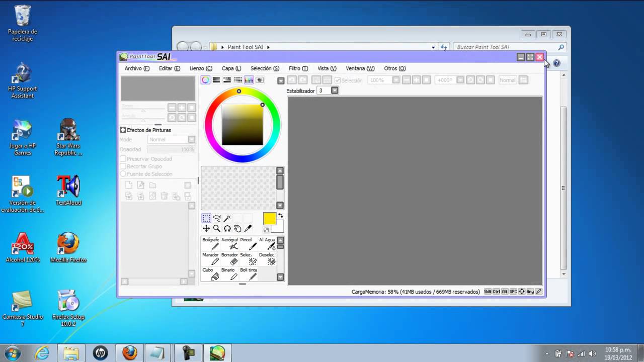Toggle the HSV slider panel

pyautogui.click(x=227, y=80)
